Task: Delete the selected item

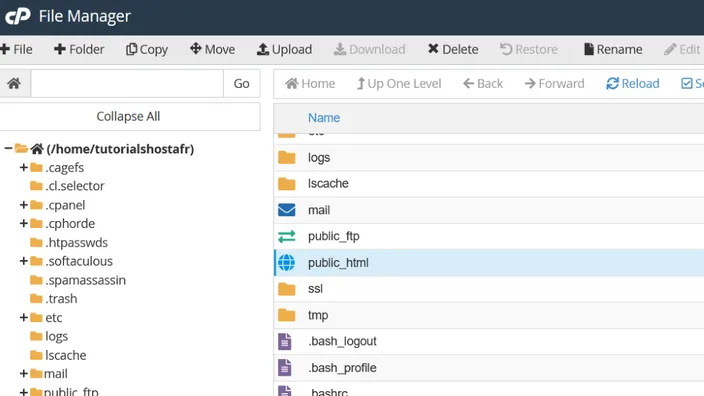Action: (453, 49)
